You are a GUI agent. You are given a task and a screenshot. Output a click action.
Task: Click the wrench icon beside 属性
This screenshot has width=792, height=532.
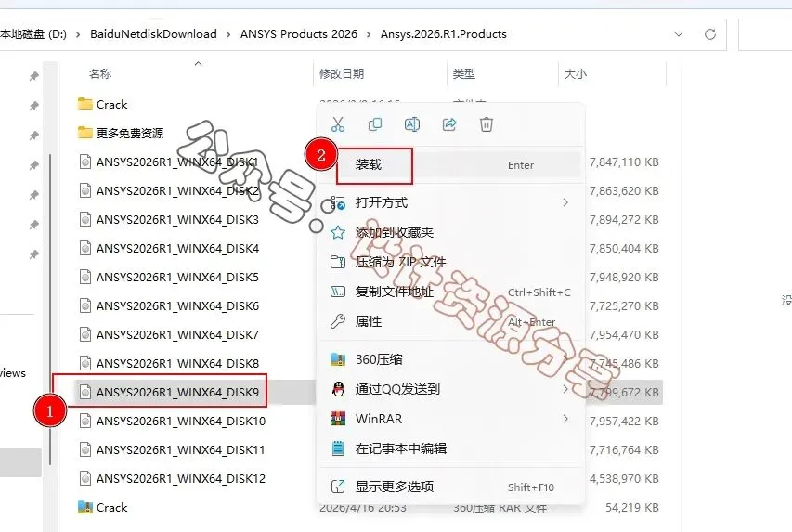tap(338, 321)
